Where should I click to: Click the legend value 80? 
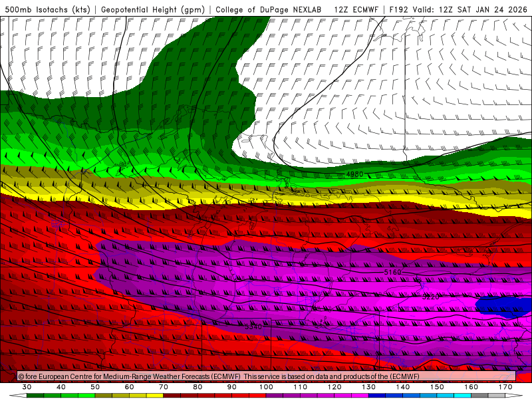(x=198, y=387)
